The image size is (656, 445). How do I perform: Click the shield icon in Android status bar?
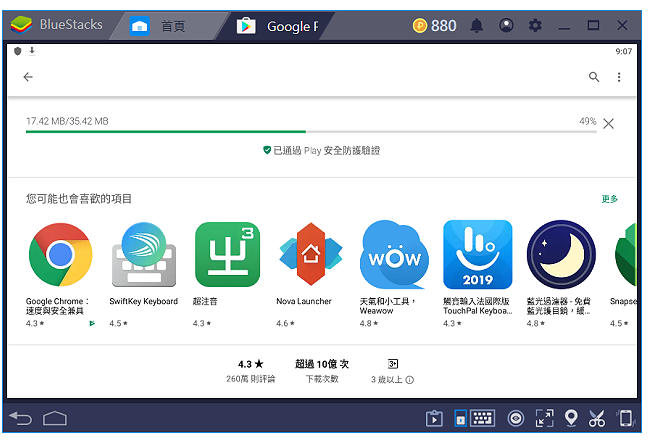(x=18, y=51)
